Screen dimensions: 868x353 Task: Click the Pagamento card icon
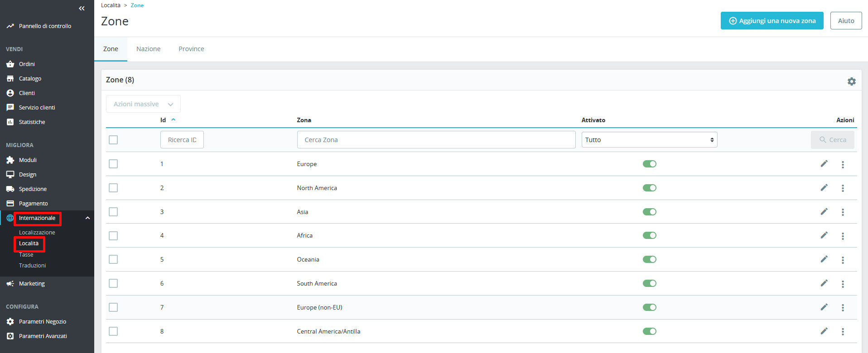(10, 204)
